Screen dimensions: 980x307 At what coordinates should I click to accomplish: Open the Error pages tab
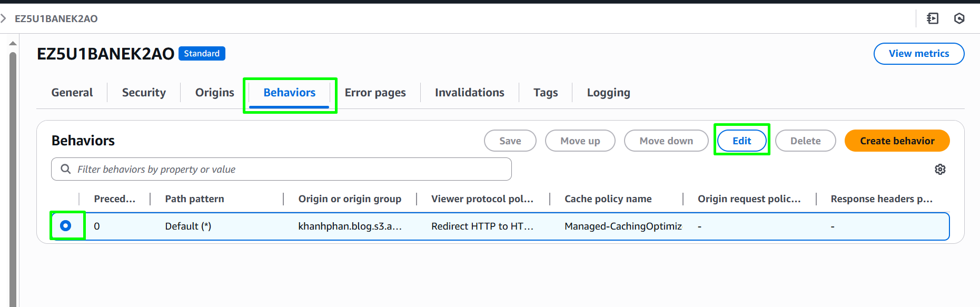pyautogui.click(x=375, y=93)
